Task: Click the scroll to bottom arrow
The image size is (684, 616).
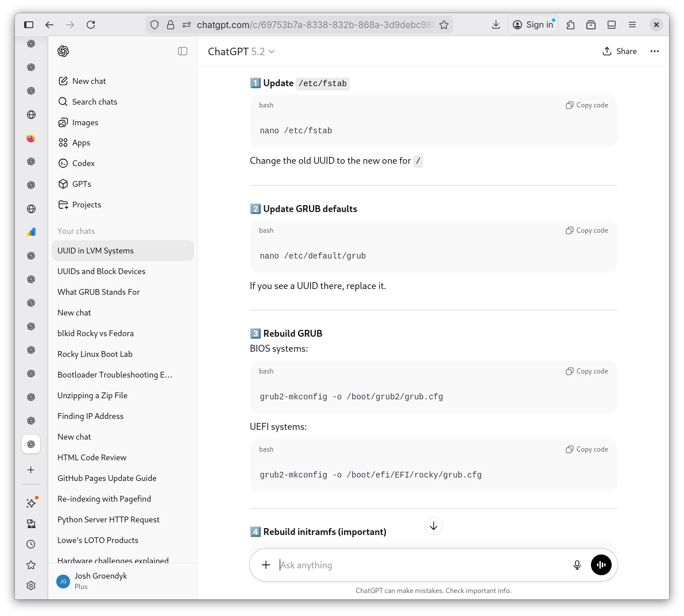Action: pos(434,526)
